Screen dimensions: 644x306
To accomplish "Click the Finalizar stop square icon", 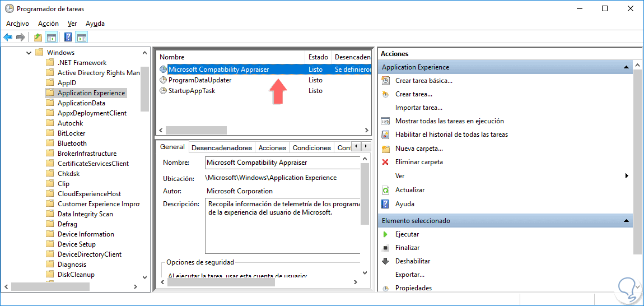I will (385, 248).
